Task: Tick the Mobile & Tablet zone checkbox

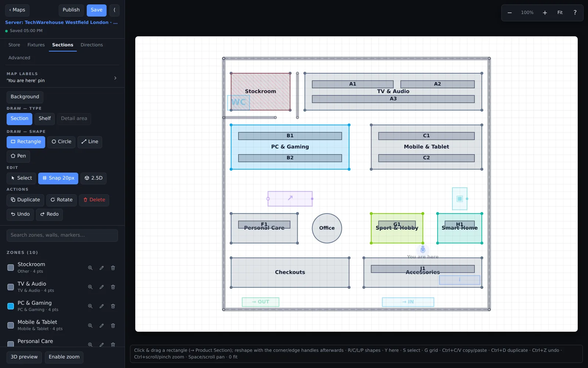Action: (11, 325)
